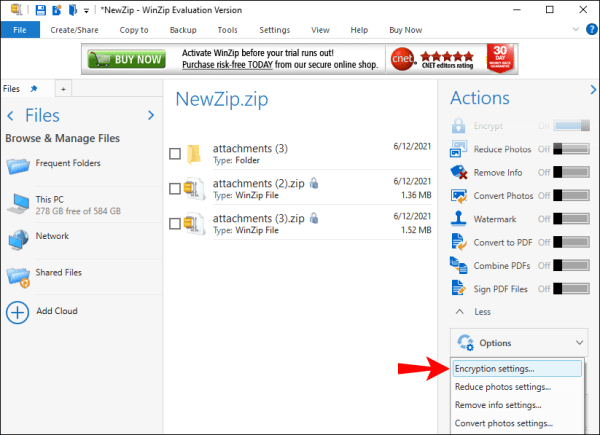Open the Settings tab

click(x=275, y=30)
